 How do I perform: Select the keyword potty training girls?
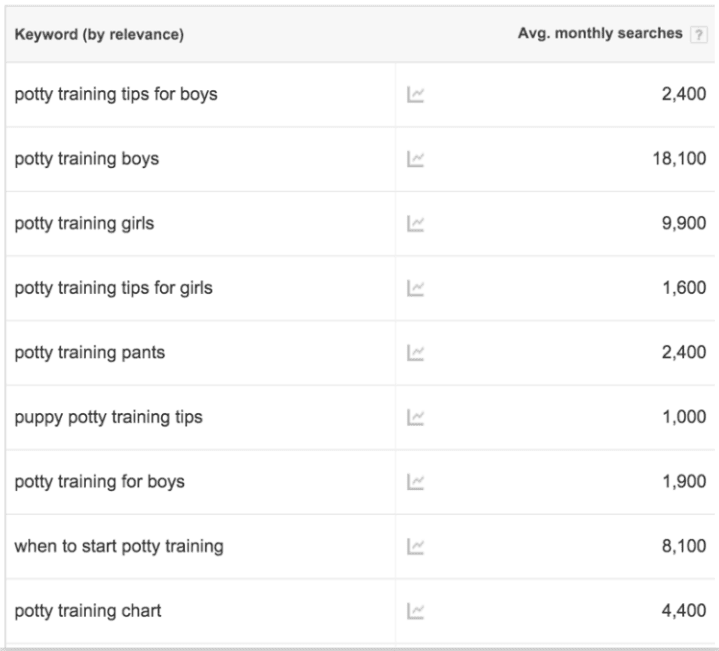click(x=84, y=224)
